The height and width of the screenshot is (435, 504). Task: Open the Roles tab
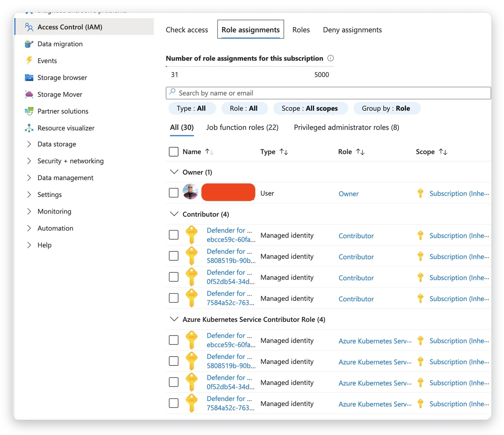point(301,30)
